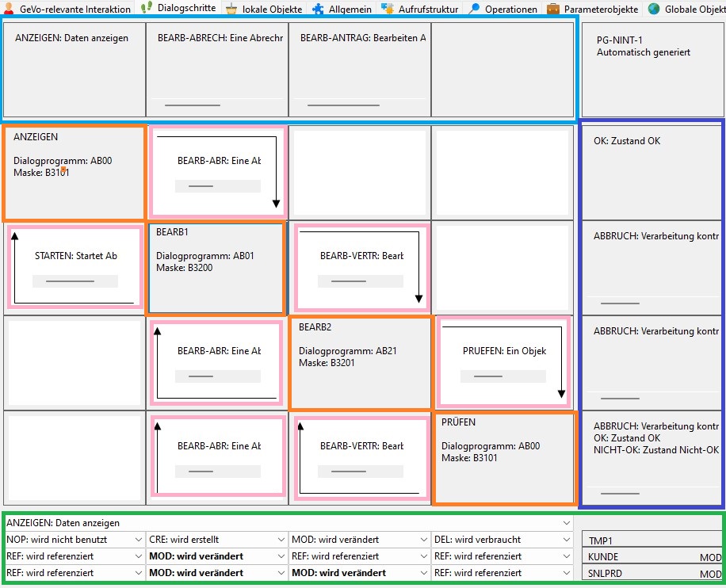The height and width of the screenshot is (588, 726).
Task: Click the briefcase icon for Parameterobjekte
Action: [x=553, y=9]
